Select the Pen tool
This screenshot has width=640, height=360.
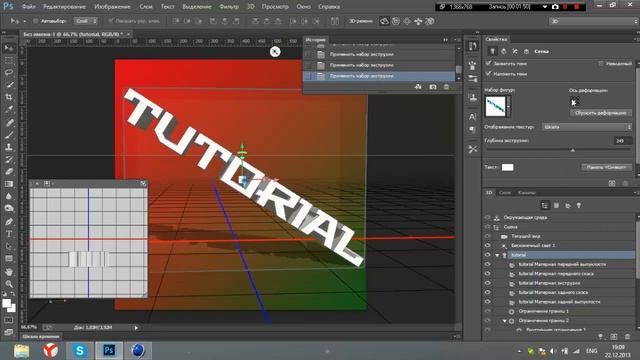pyautogui.click(x=9, y=222)
